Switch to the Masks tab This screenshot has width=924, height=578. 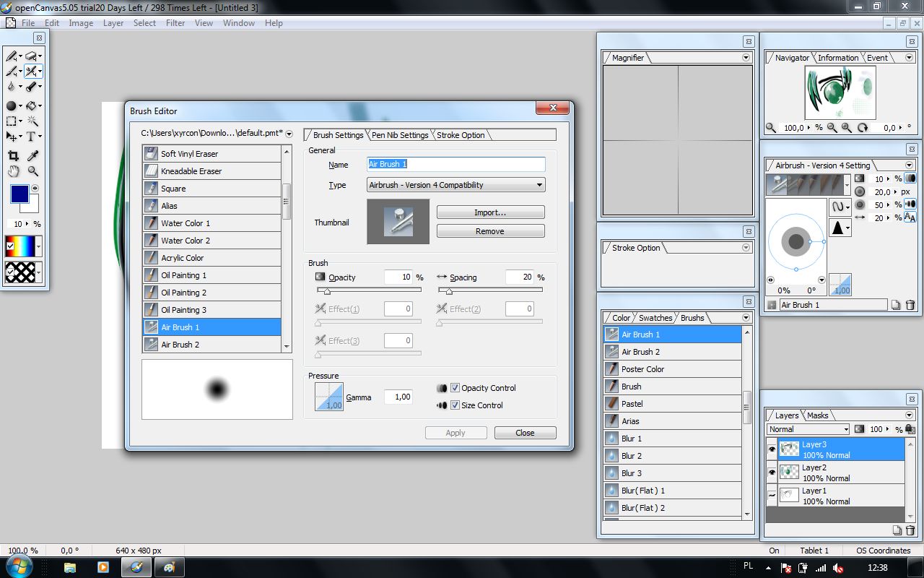tap(818, 415)
